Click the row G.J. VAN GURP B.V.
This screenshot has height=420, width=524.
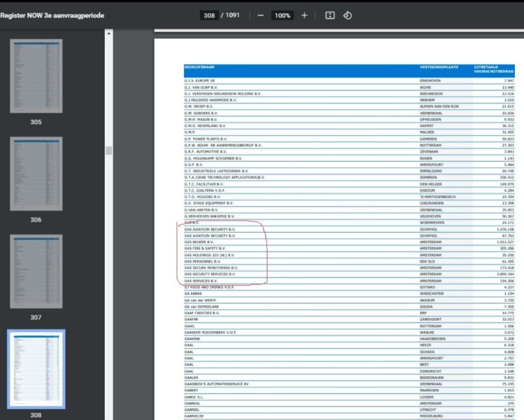pyautogui.click(x=349, y=87)
